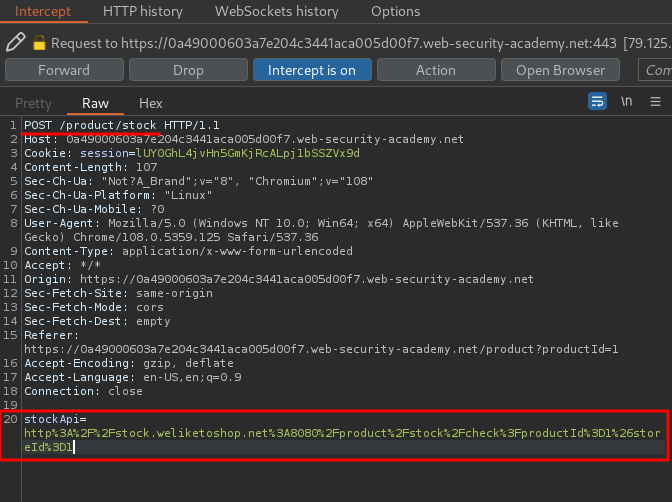Image resolution: width=672 pixels, height=502 pixels.
Task: Click the Sec-Fetch-Site: same-origin line
Action: [x=118, y=293]
